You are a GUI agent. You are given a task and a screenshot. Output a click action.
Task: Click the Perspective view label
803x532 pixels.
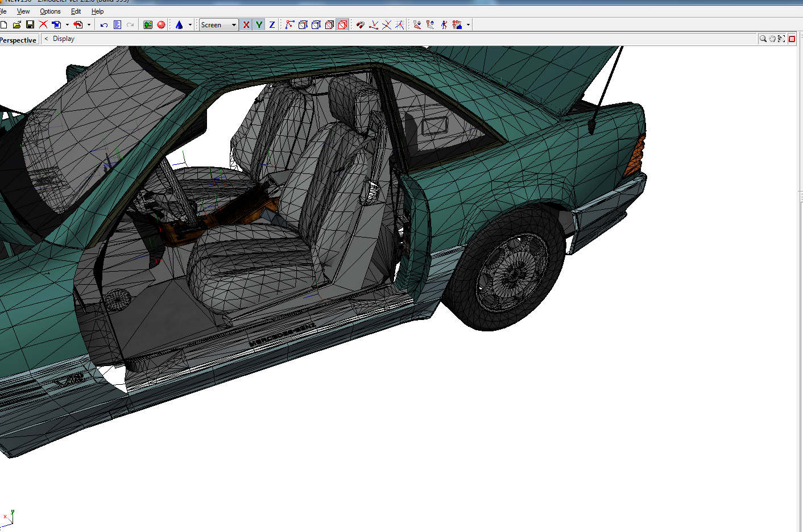18,40
